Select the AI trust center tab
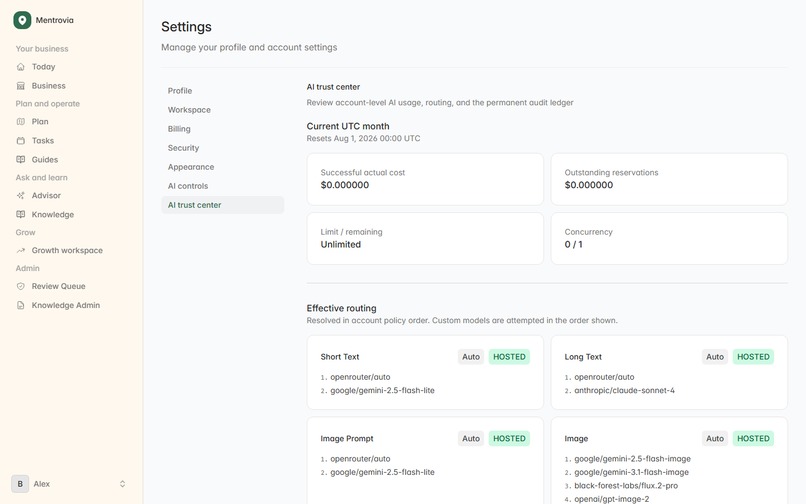 coord(223,205)
